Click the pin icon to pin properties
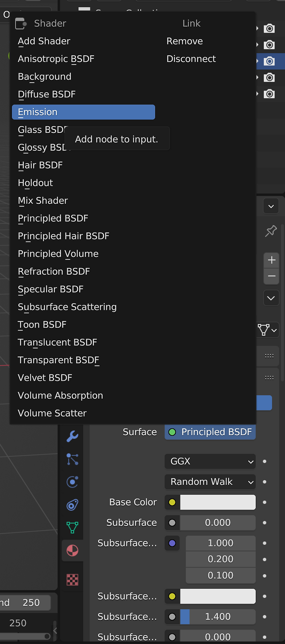The width and height of the screenshot is (285, 644). coord(271,231)
